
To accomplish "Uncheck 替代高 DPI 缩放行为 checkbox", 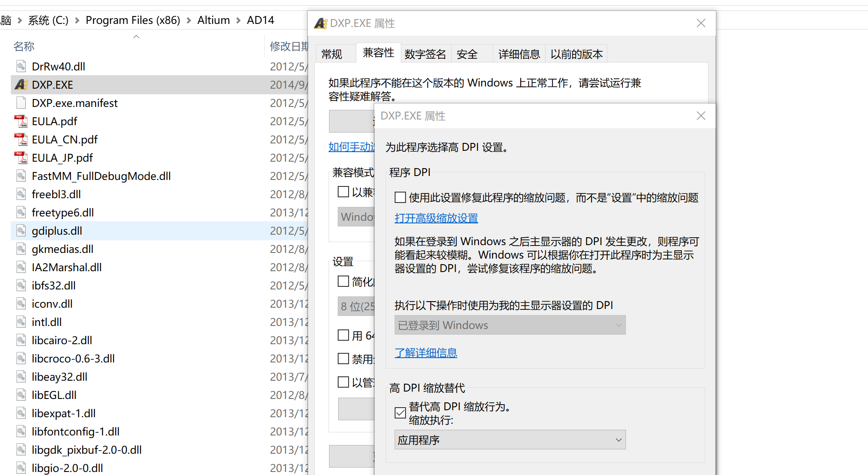I will pos(400,413).
